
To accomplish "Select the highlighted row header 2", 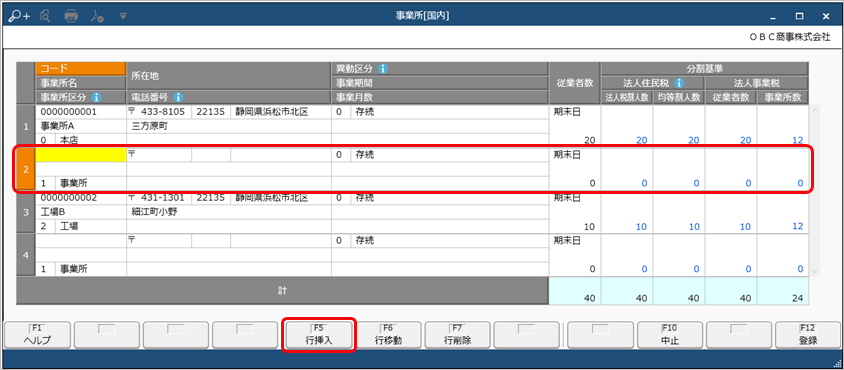I will point(26,169).
